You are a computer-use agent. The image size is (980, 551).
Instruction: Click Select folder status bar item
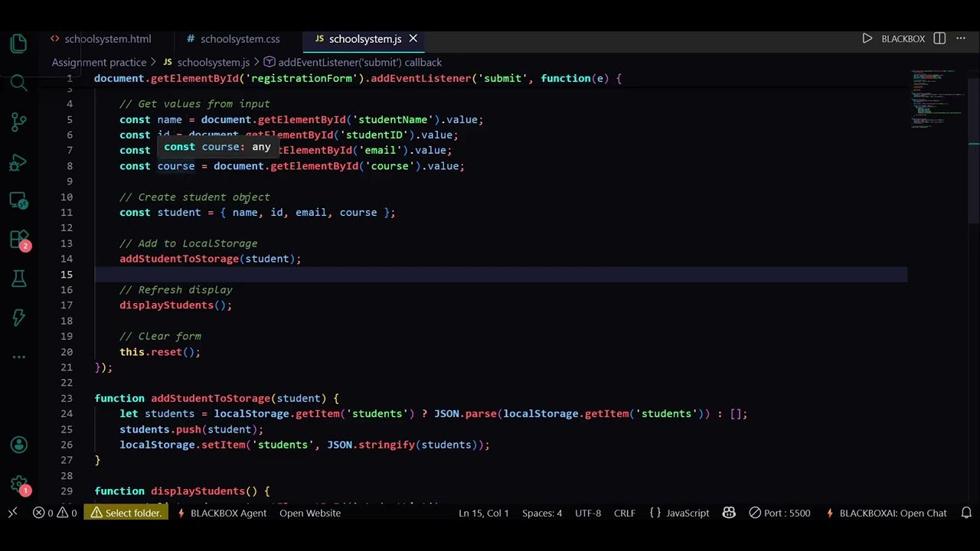126,513
